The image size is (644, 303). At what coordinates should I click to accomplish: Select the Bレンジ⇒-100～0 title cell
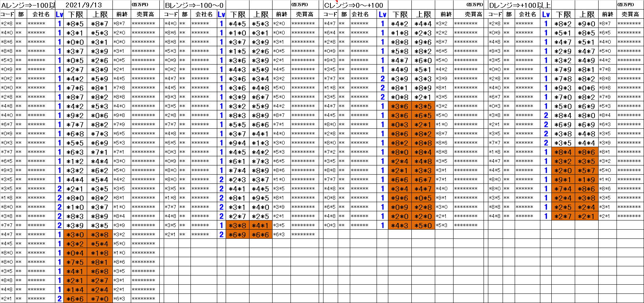coord(194,5)
